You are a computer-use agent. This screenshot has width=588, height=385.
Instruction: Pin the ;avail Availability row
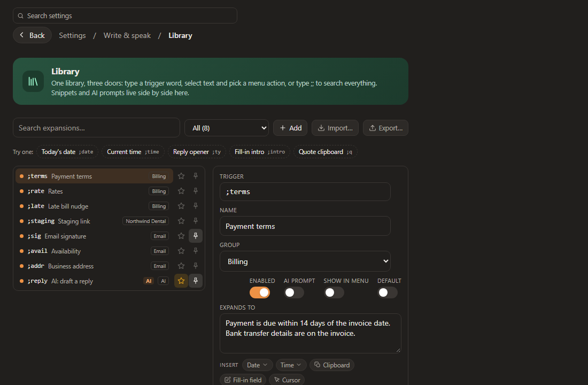point(195,251)
